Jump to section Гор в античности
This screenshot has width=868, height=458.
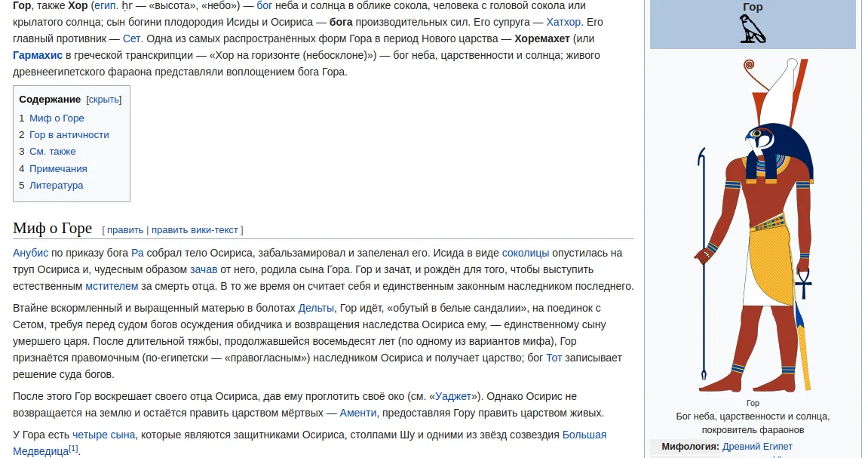point(69,134)
